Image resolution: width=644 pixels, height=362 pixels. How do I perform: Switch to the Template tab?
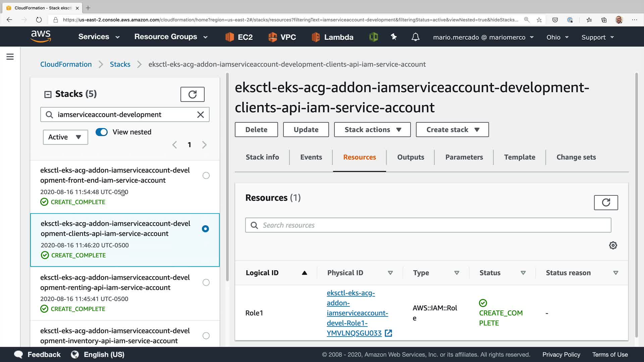pos(520,157)
